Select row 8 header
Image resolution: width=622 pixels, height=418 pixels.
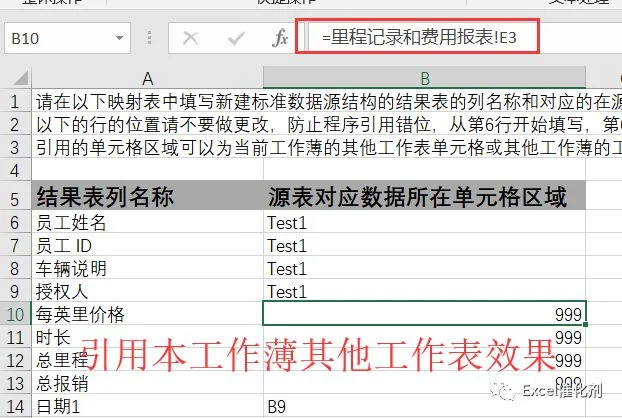[15, 268]
